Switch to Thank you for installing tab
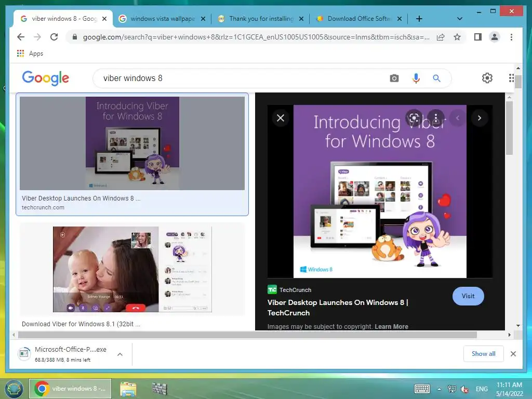 pyautogui.click(x=261, y=19)
